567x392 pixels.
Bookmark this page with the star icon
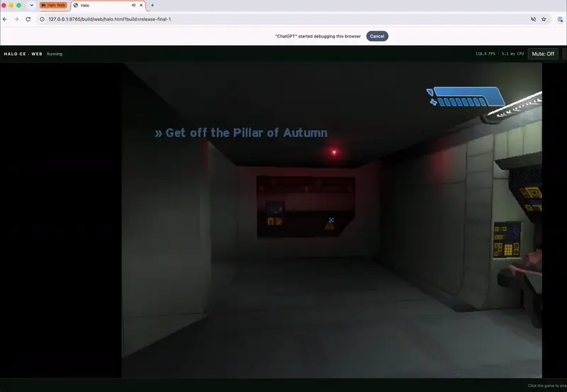pyautogui.click(x=544, y=19)
